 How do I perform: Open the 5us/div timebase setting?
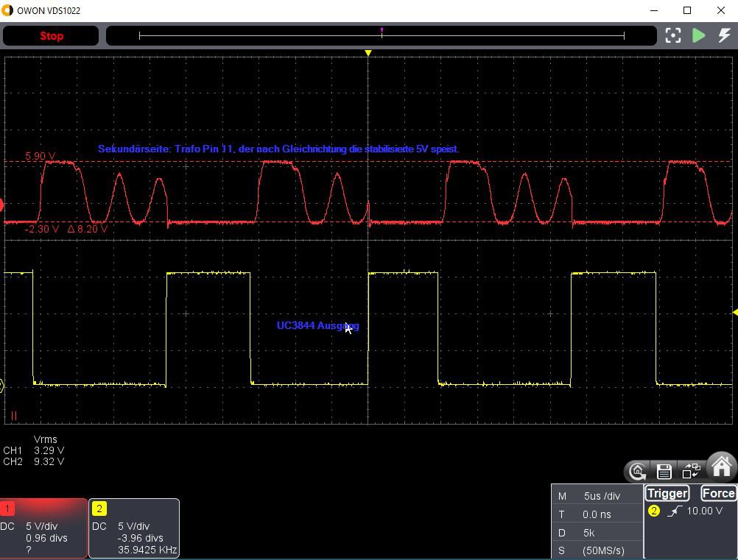pos(602,496)
